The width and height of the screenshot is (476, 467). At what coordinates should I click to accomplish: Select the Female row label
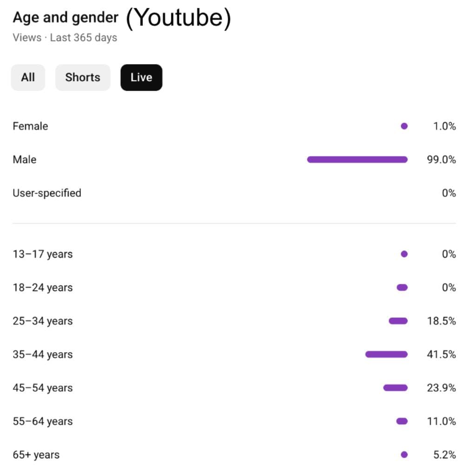point(30,126)
